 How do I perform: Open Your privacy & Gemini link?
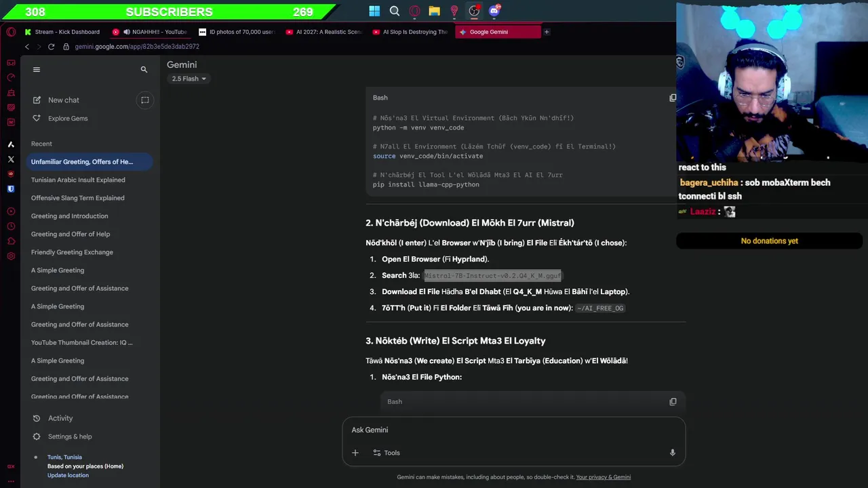point(604,477)
